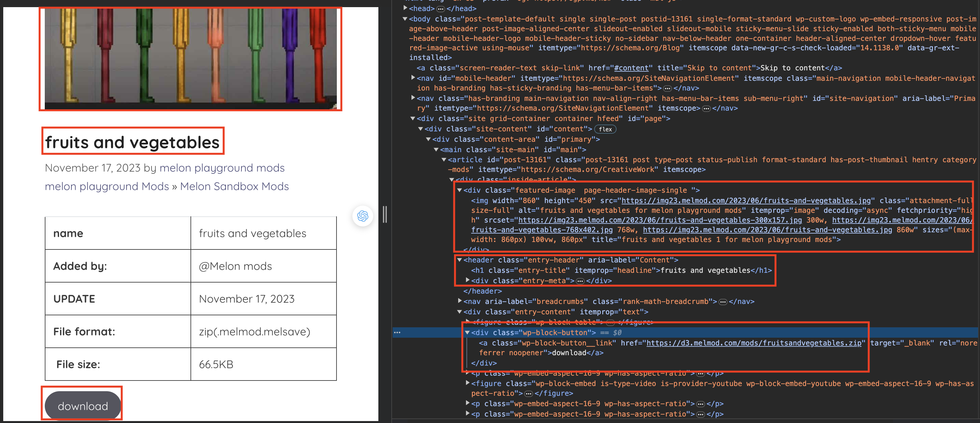Click ellipsis inside collapsed head element
This screenshot has height=423, width=980.
(x=441, y=9)
